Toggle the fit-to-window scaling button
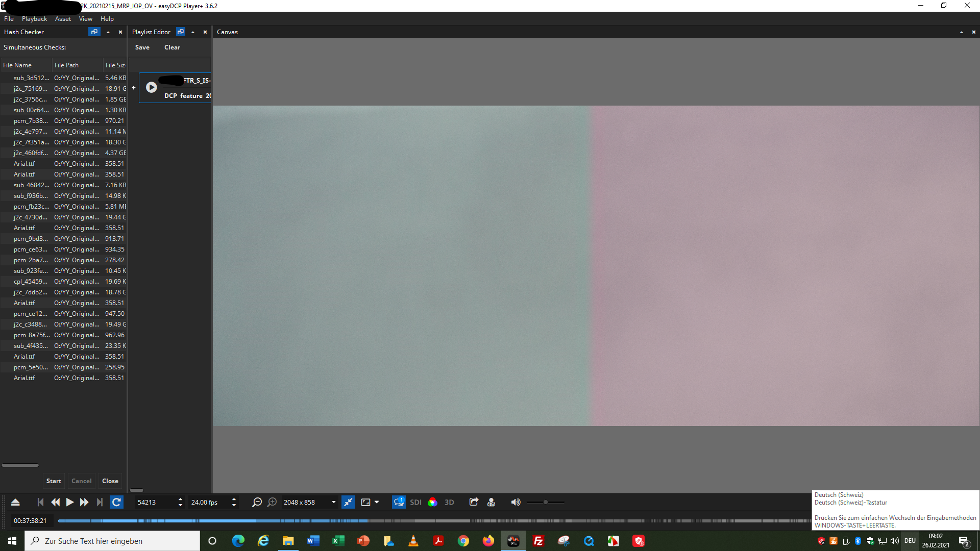The image size is (980, 551). tap(348, 502)
